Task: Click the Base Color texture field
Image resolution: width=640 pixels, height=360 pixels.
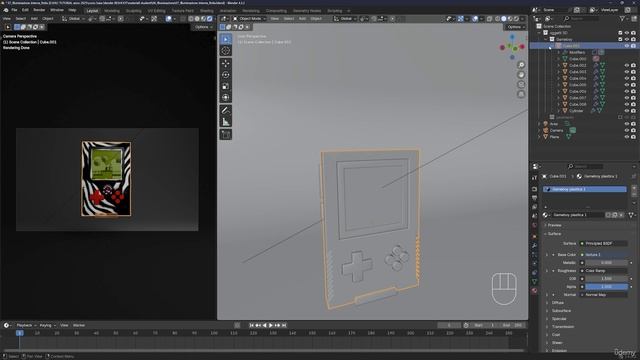Action: [x=604, y=255]
